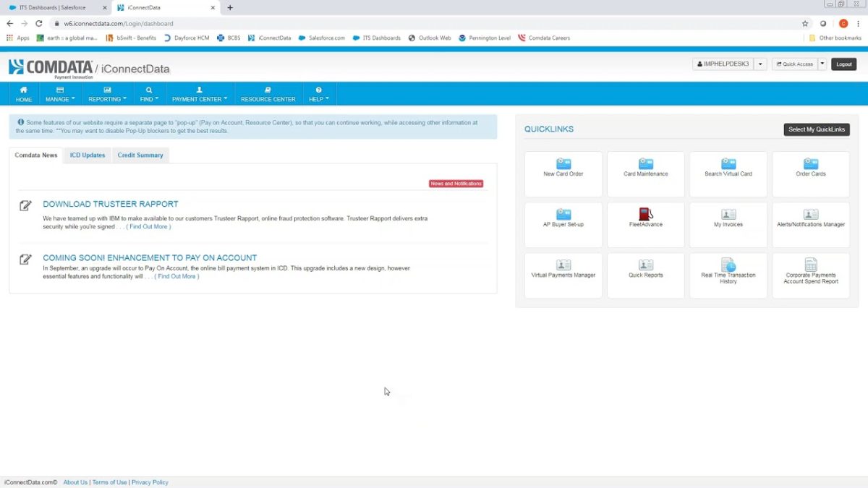This screenshot has width=868, height=488.
Task: Select the New Card Order quicklink
Action: coord(563,174)
